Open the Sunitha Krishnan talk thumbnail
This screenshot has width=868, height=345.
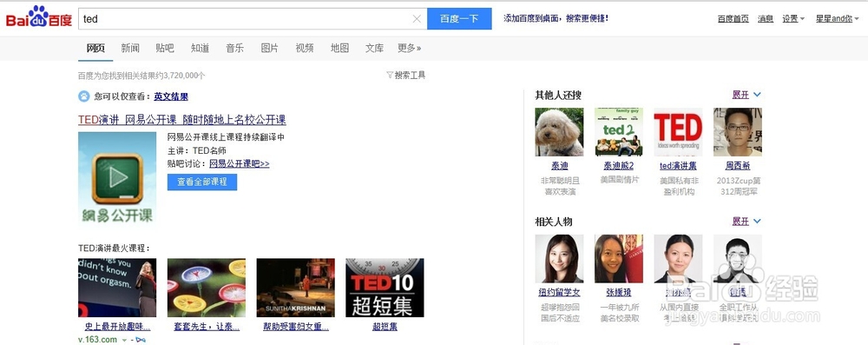coord(296,288)
